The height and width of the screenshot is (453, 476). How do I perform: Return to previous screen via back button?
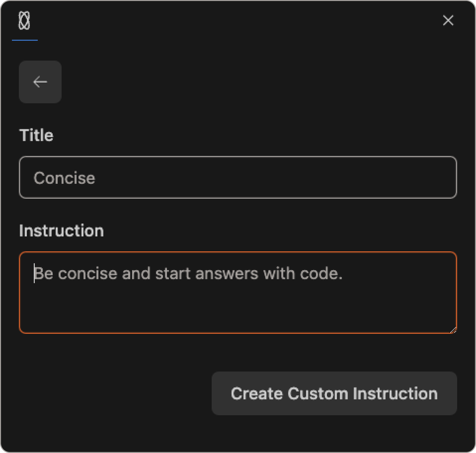pos(40,82)
